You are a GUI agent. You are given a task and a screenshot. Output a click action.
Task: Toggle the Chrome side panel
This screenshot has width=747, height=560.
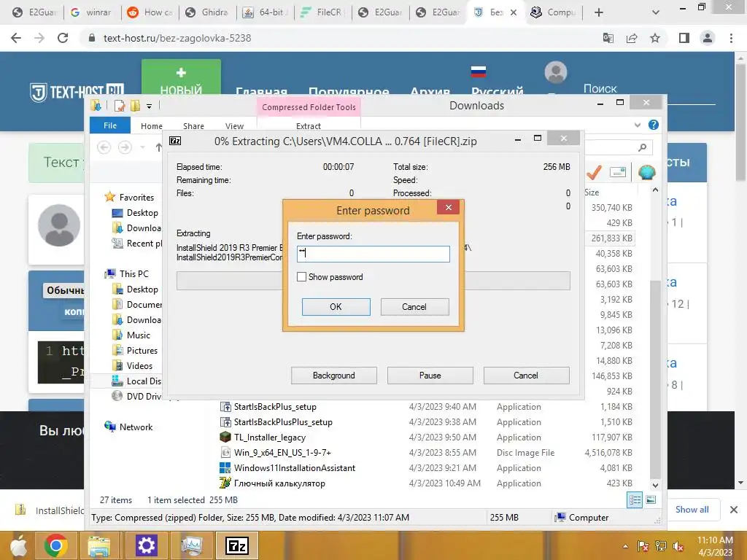[x=684, y=38]
